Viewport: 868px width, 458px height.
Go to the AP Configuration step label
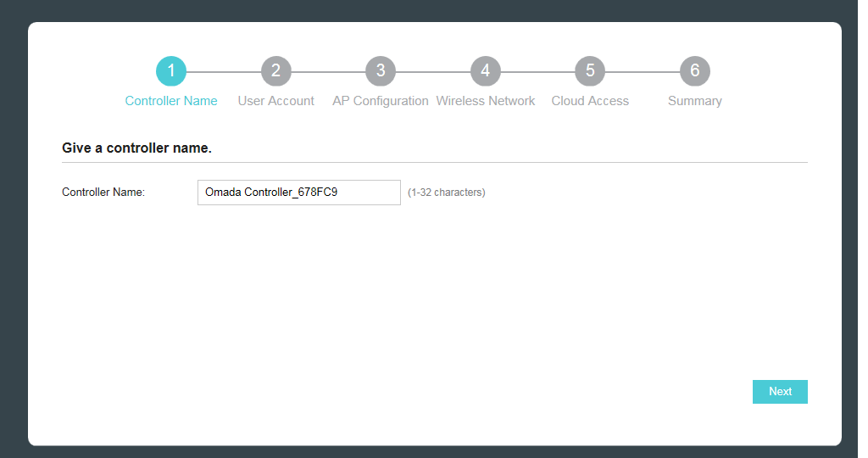(381, 101)
